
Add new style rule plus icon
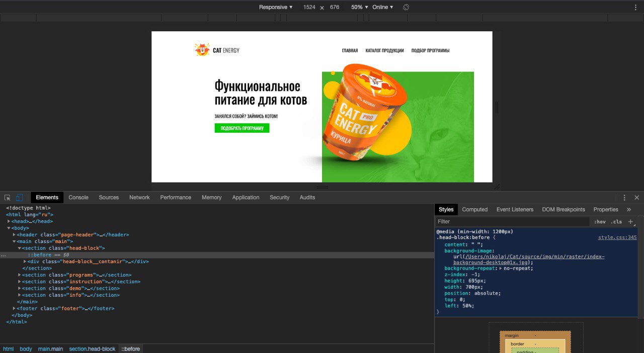coord(630,222)
